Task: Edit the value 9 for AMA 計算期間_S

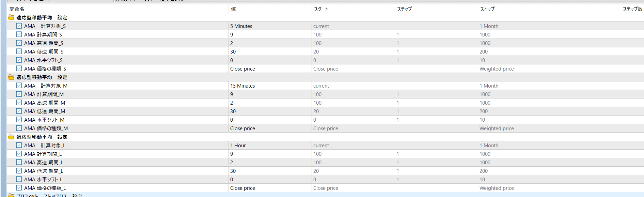Action: click(x=270, y=34)
